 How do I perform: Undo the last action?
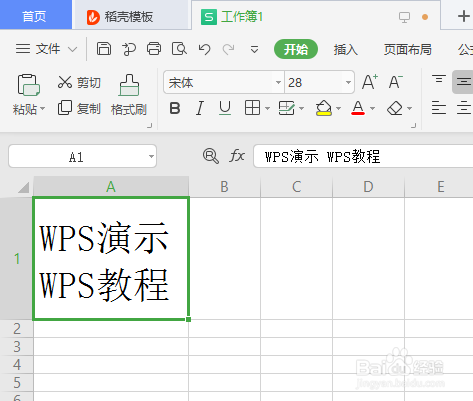tap(204, 49)
